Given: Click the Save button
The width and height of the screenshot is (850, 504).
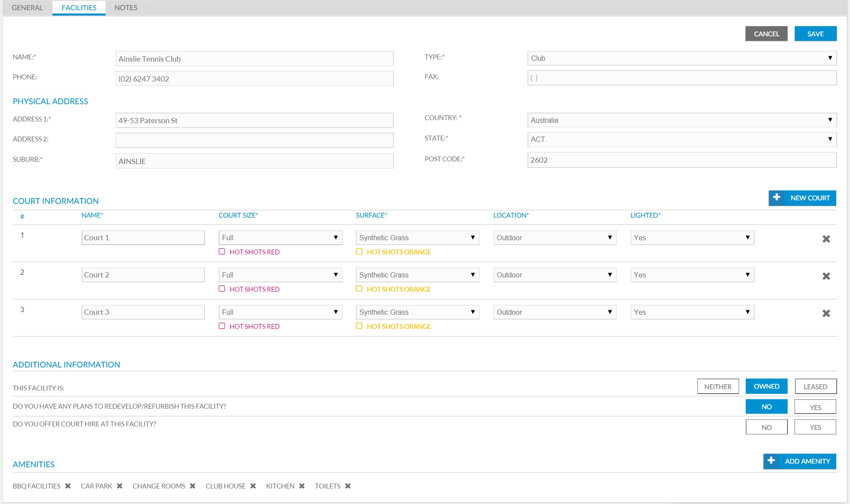Looking at the screenshot, I should point(815,34).
